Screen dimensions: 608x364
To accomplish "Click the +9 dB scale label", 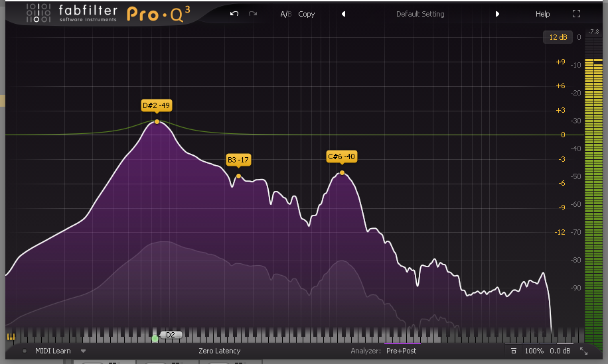I will click(560, 62).
